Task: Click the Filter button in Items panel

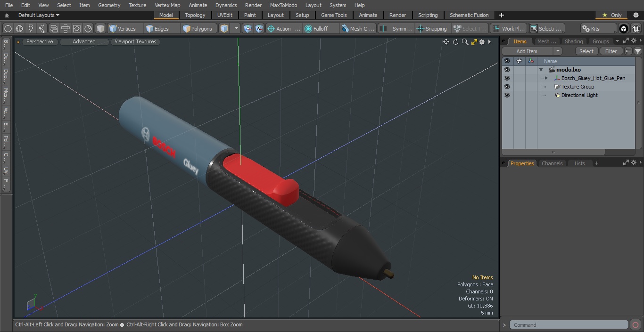Action: [x=611, y=51]
